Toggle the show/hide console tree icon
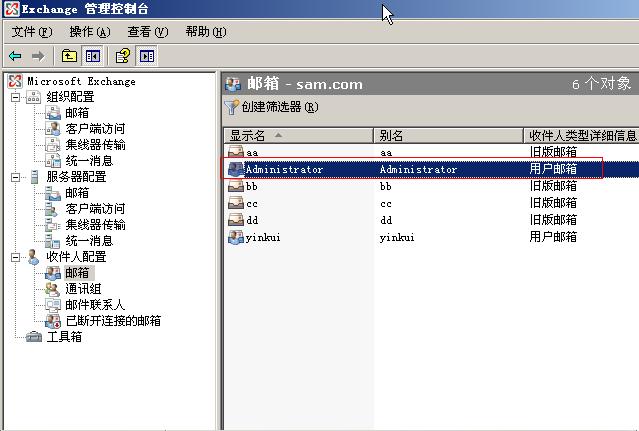The width and height of the screenshot is (639, 431). pos(93,56)
